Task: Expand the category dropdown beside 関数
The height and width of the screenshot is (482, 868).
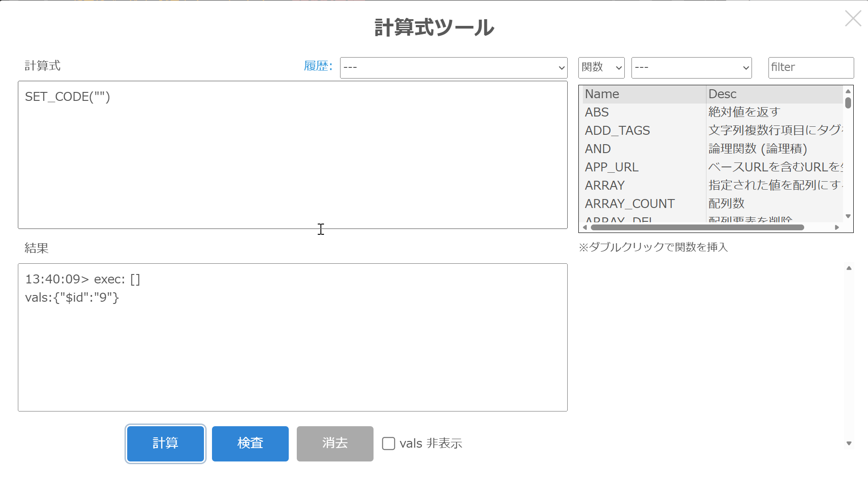Action: [691, 68]
